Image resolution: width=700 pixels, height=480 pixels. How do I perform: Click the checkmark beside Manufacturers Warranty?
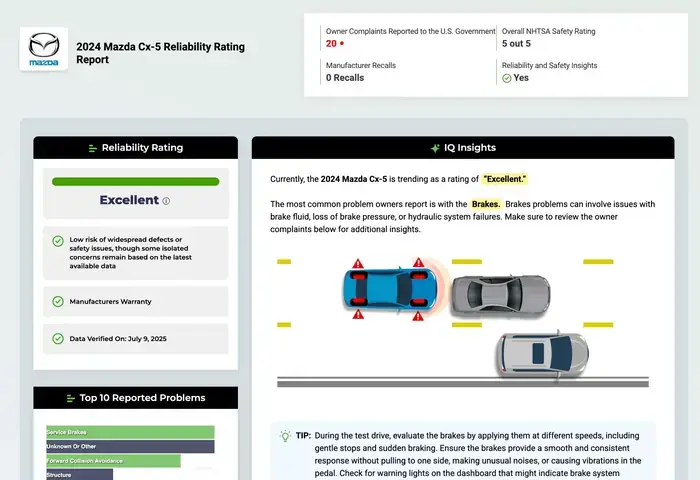(58, 301)
